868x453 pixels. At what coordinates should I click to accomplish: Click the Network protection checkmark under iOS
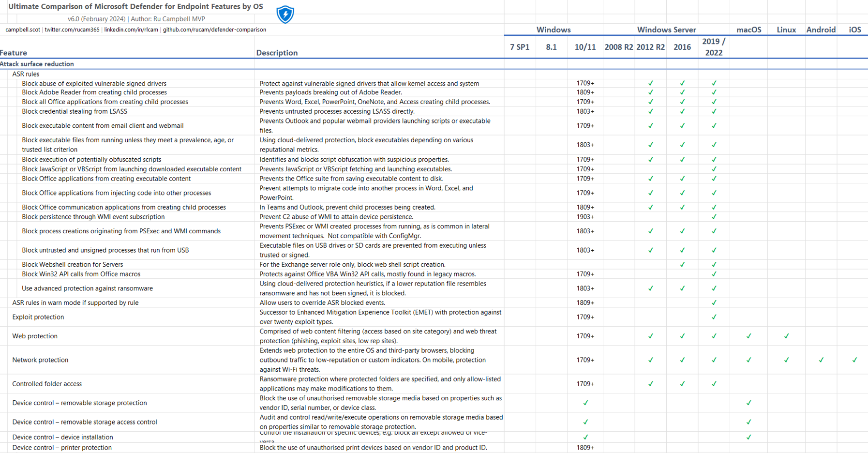(855, 360)
